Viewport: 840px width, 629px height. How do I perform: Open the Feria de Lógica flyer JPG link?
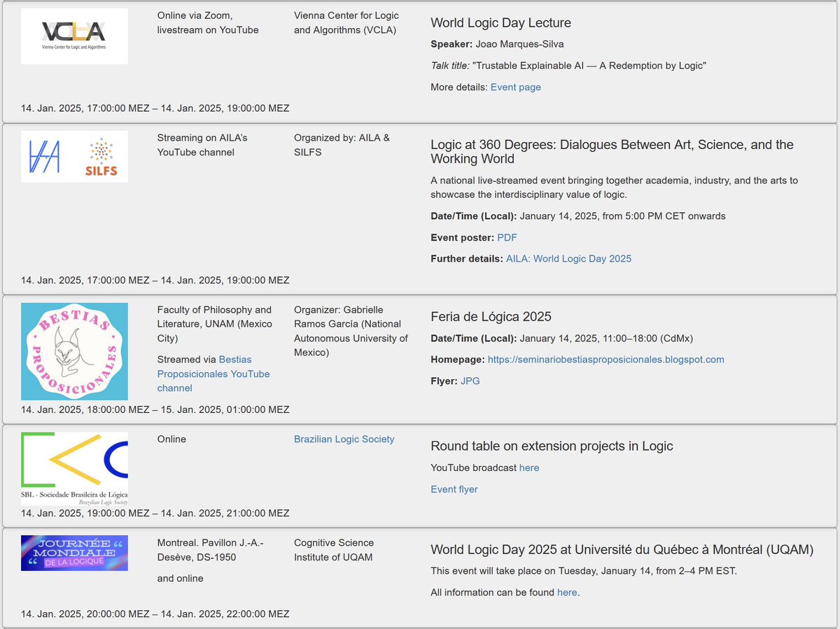coord(470,381)
